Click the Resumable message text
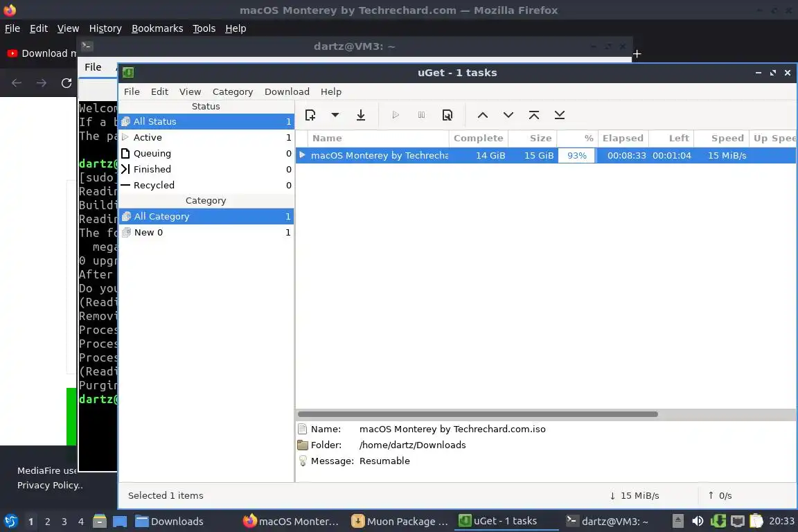This screenshot has width=798, height=532. pos(384,461)
